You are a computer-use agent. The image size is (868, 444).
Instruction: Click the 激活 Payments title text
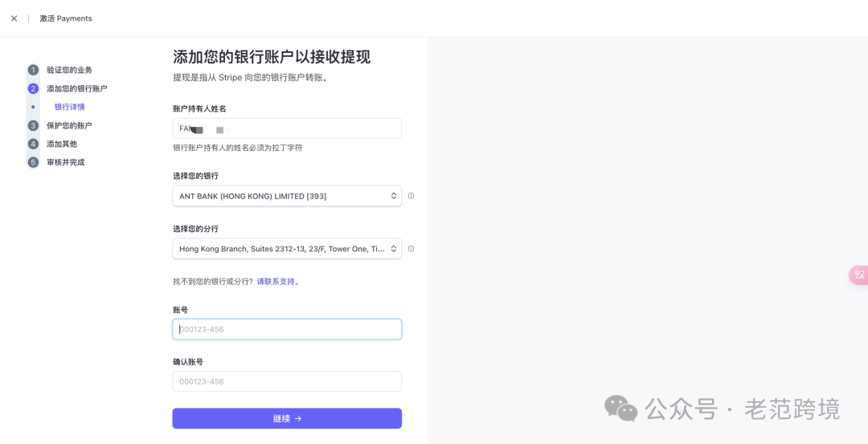coord(66,18)
